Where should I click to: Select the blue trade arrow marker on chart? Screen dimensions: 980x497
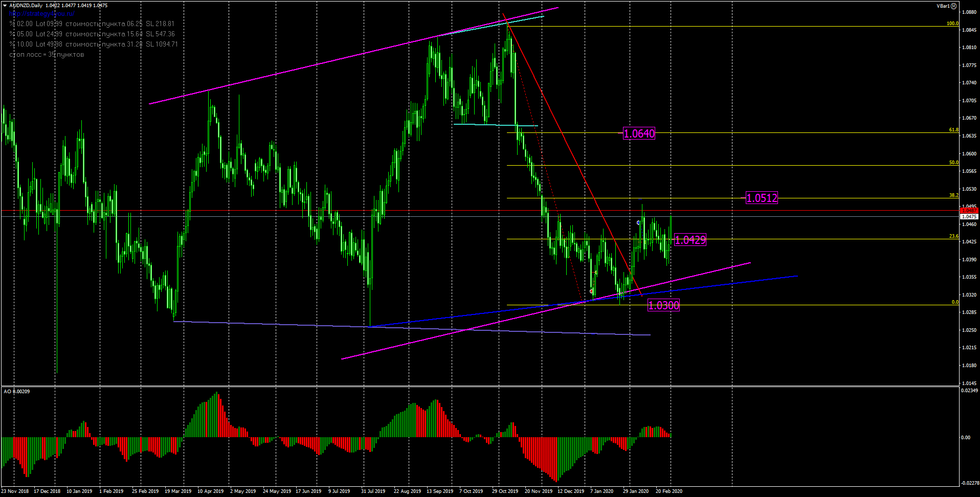638,223
